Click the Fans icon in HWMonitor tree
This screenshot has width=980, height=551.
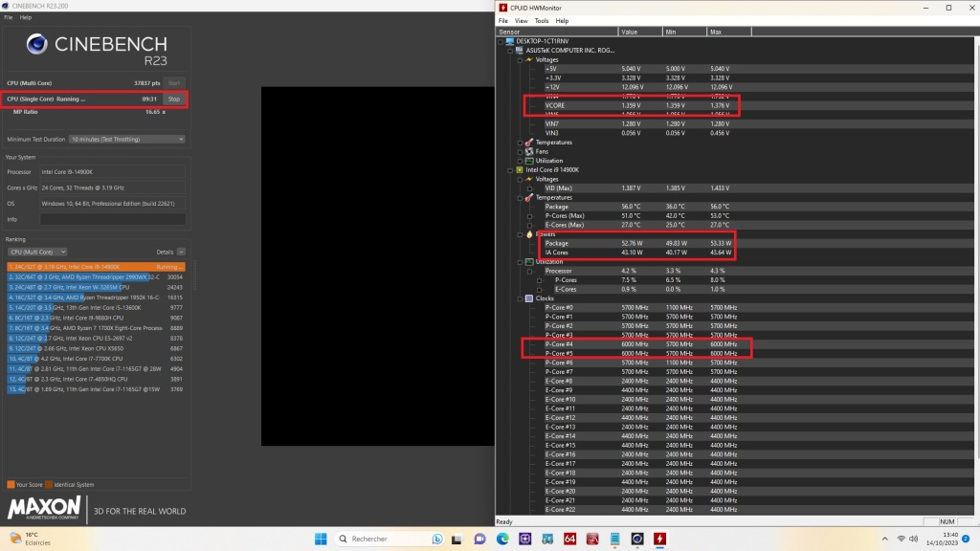[529, 151]
